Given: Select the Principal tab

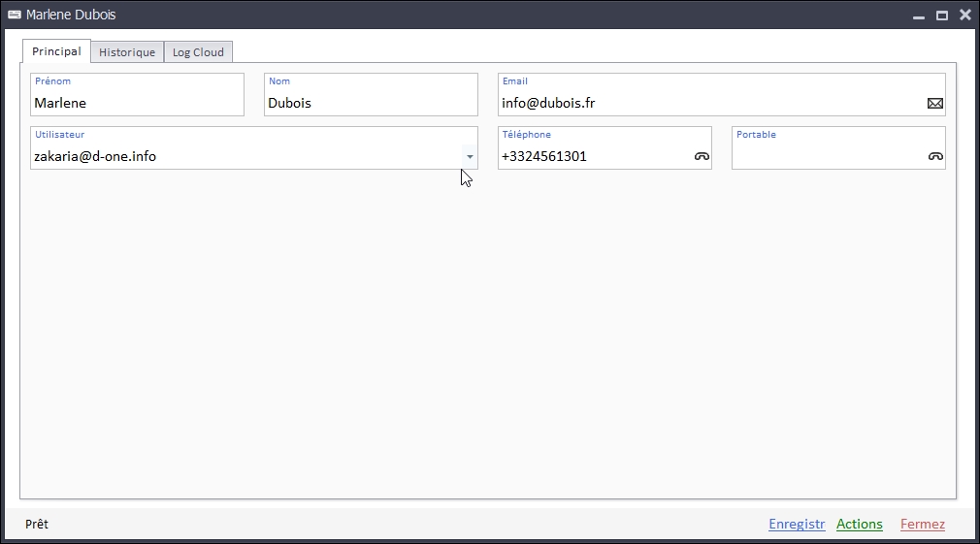Looking at the screenshot, I should pos(56,51).
